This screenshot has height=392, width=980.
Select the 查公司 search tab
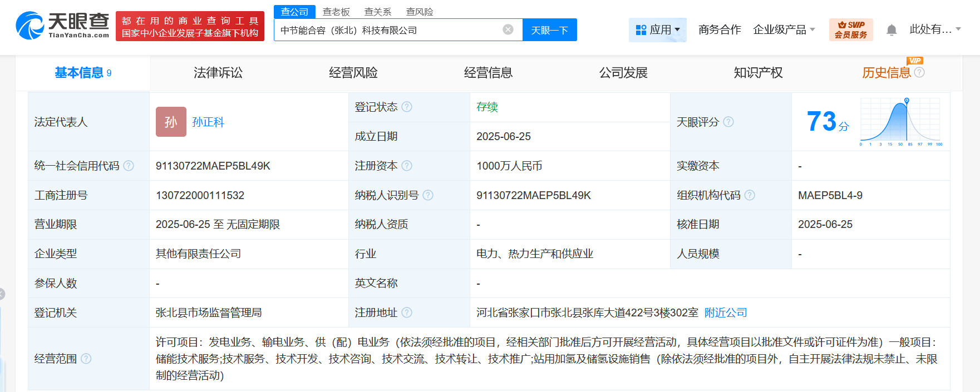pos(294,12)
